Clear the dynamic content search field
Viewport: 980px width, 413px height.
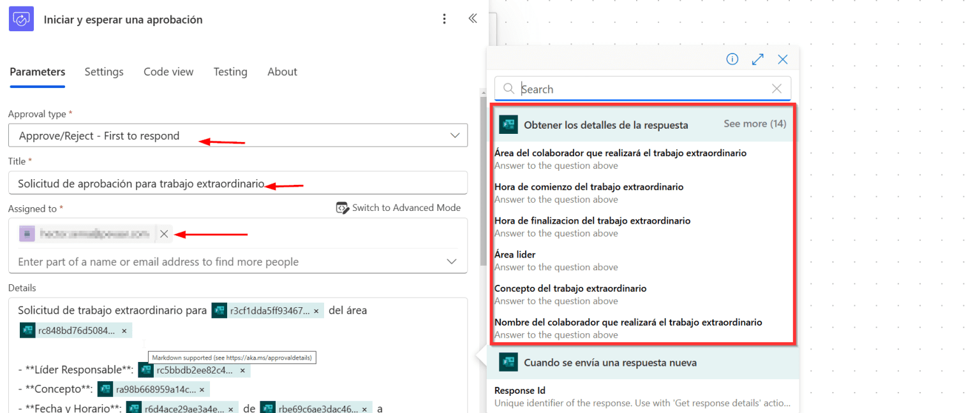pyautogui.click(x=776, y=89)
